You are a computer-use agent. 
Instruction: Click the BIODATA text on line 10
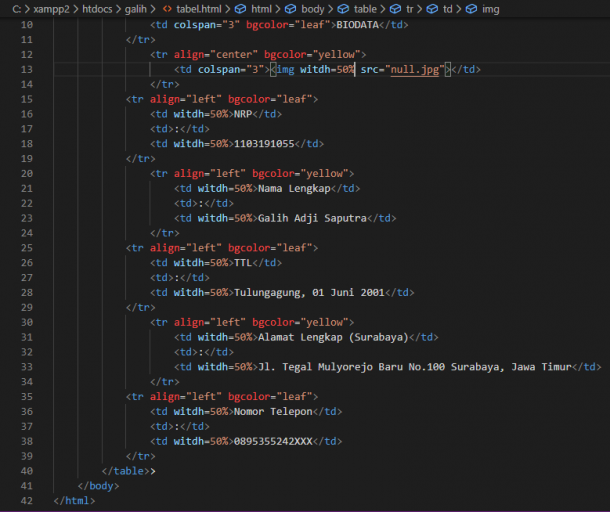pos(357,25)
